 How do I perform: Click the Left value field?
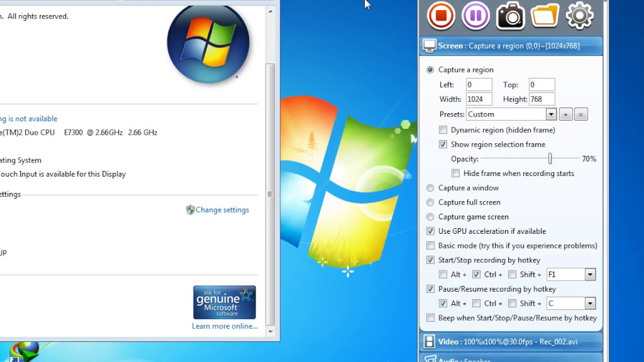[x=479, y=85]
